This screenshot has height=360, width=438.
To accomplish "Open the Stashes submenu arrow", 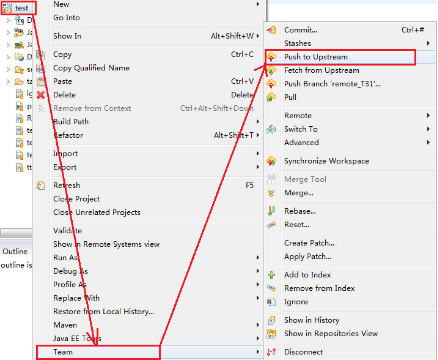I will pyautogui.click(x=428, y=43).
